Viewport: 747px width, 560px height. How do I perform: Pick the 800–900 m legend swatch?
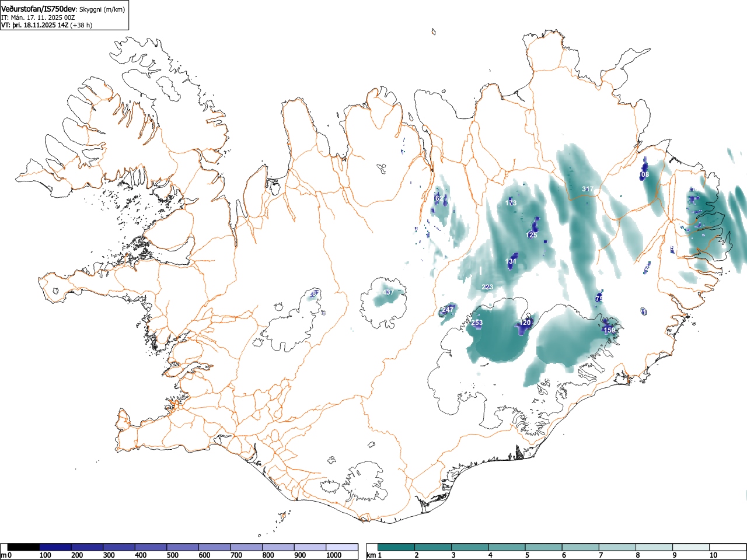(x=278, y=547)
